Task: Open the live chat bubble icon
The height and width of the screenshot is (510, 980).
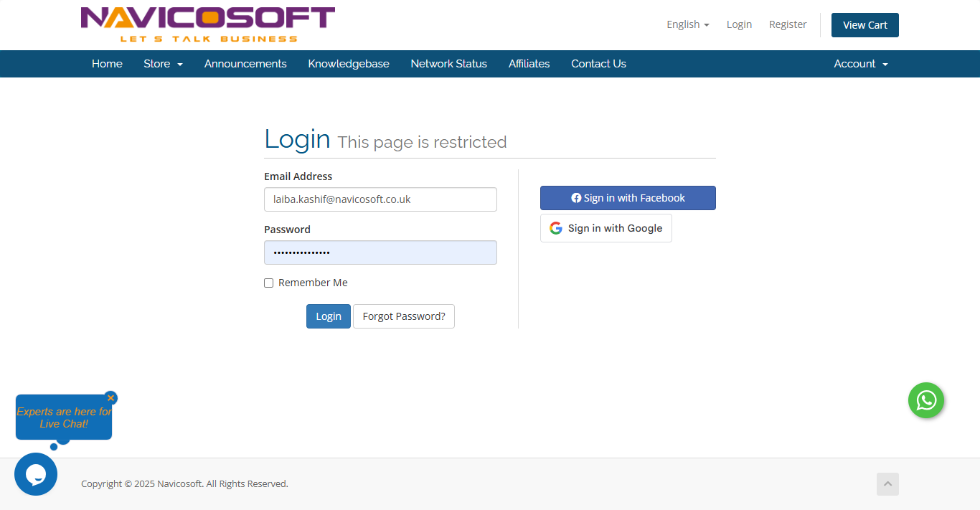Action: coord(36,474)
